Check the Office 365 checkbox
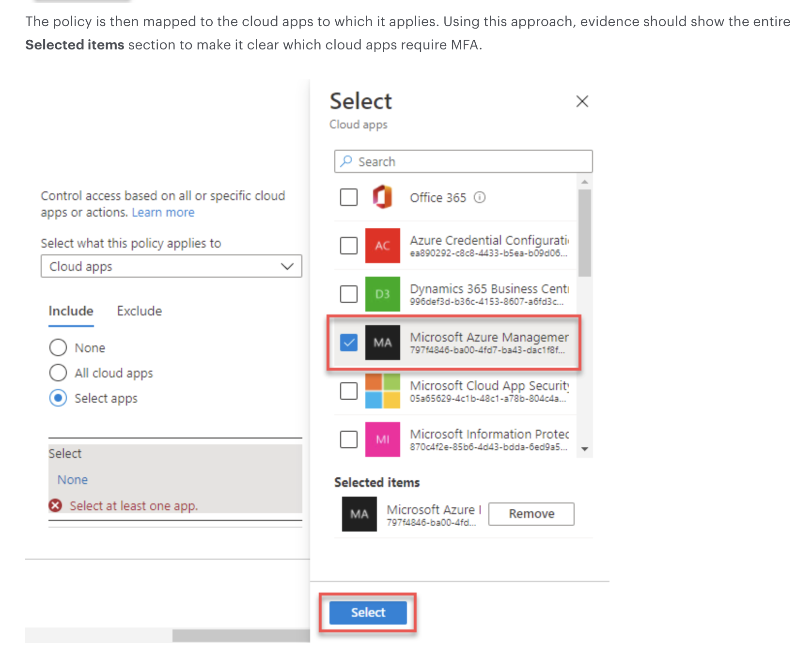Viewport: 812px width, 658px height. [x=349, y=197]
